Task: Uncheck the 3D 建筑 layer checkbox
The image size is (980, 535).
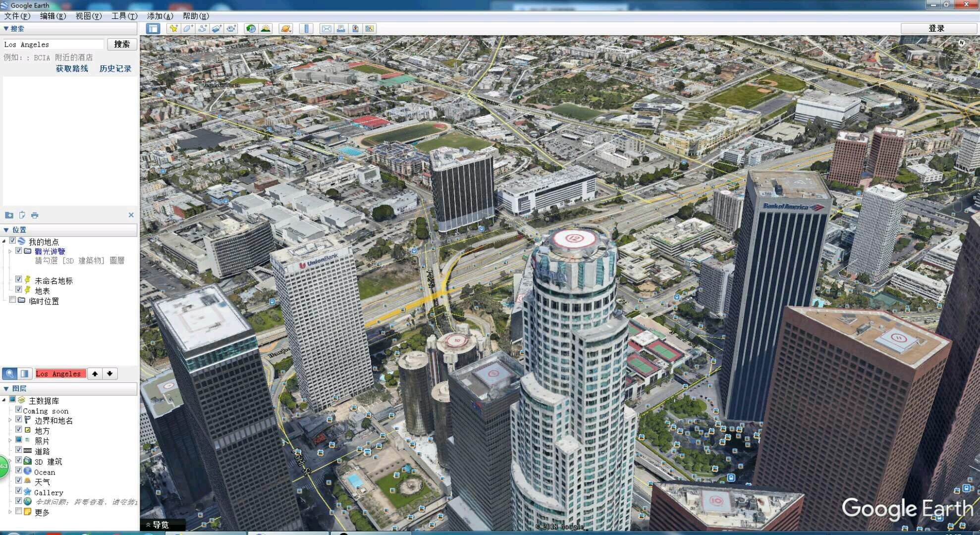Action: click(18, 460)
